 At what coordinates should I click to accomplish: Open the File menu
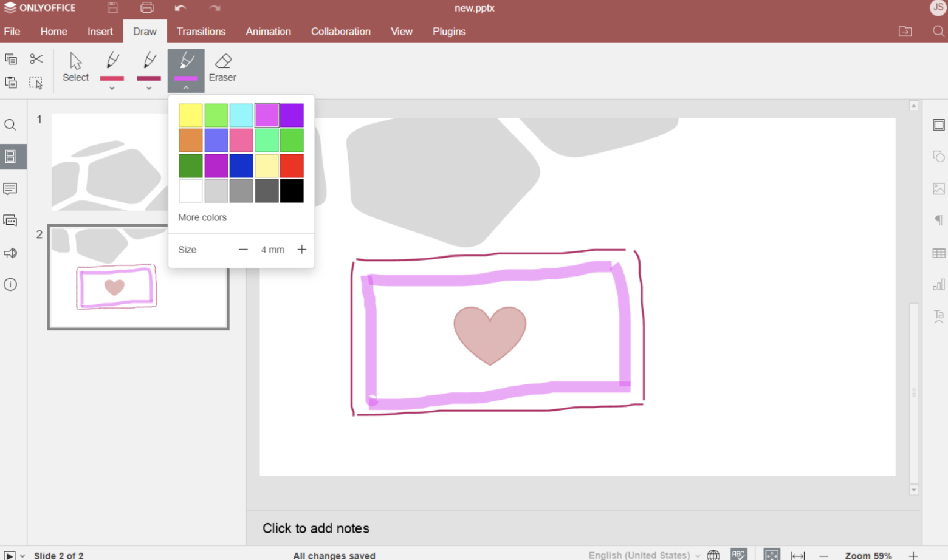[x=12, y=32]
